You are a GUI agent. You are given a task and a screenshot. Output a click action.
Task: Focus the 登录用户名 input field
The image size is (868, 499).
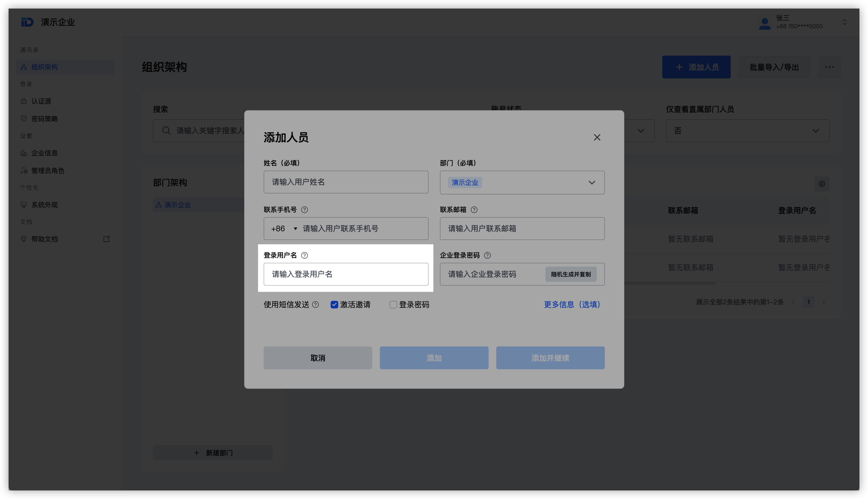(346, 274)
